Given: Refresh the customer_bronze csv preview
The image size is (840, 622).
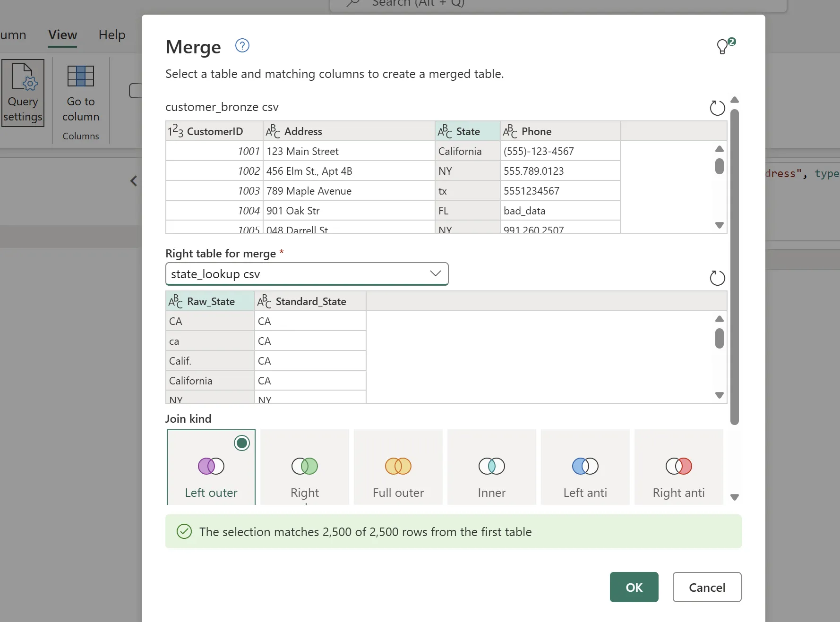Looking at the screenshot, I should (717, 108).
